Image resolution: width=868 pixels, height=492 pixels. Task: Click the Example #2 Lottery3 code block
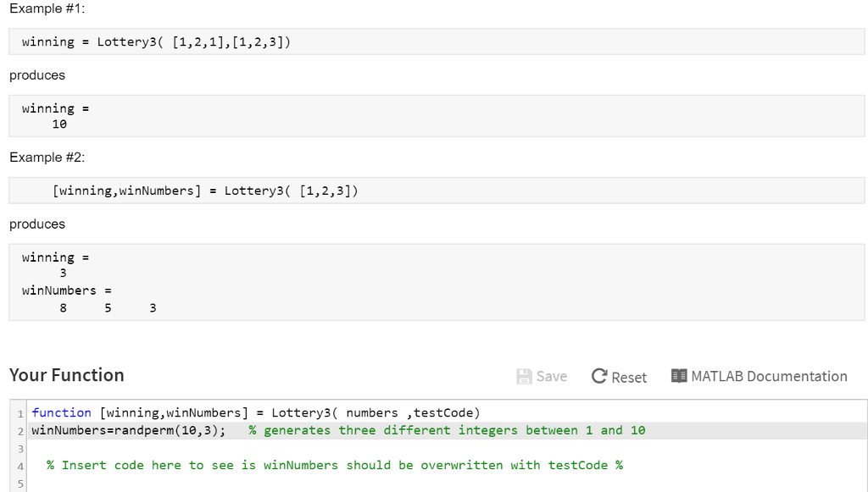tap(205, 191)
